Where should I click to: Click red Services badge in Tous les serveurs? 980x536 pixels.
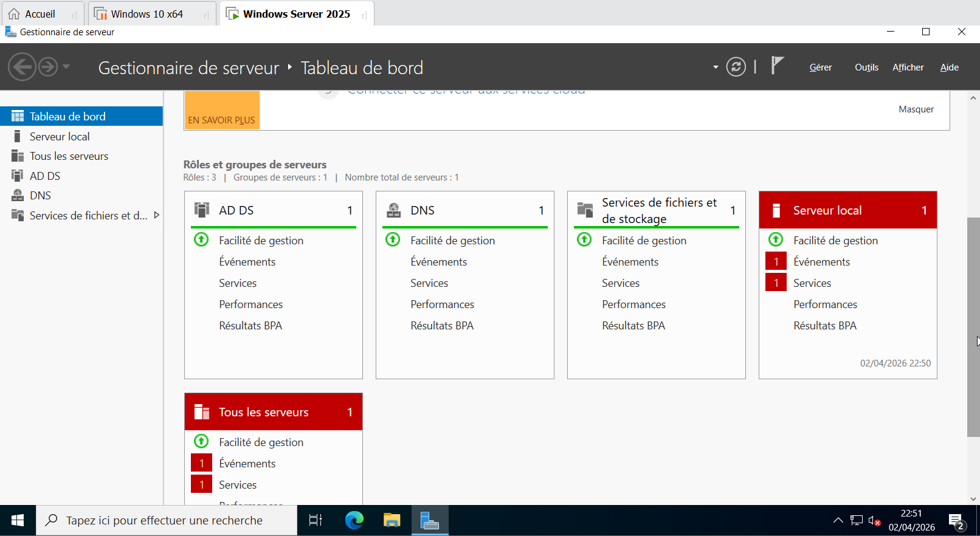point(201,484)
